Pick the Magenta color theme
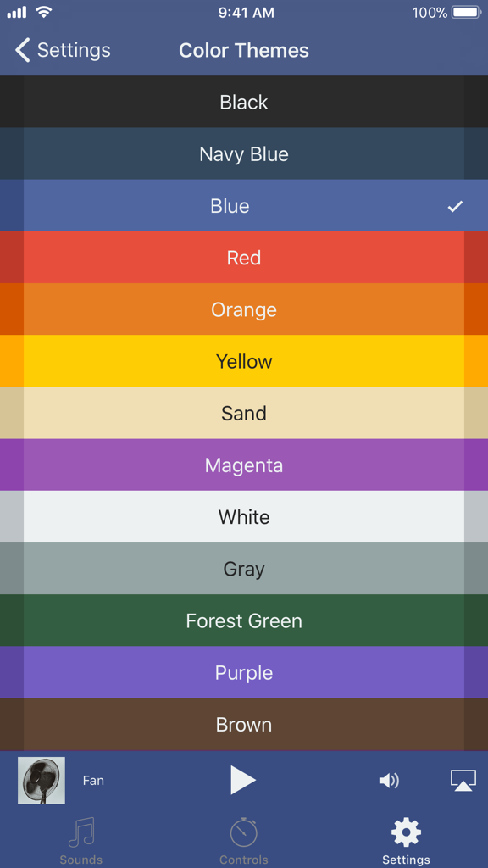 tap(243, 465)
